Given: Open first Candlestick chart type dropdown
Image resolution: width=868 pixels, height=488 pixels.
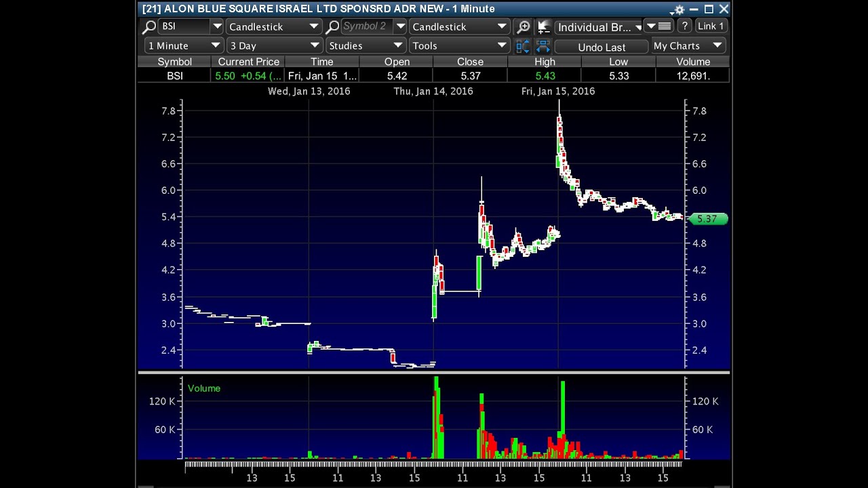Looking at the screenshot, I should tap(273, 26).
